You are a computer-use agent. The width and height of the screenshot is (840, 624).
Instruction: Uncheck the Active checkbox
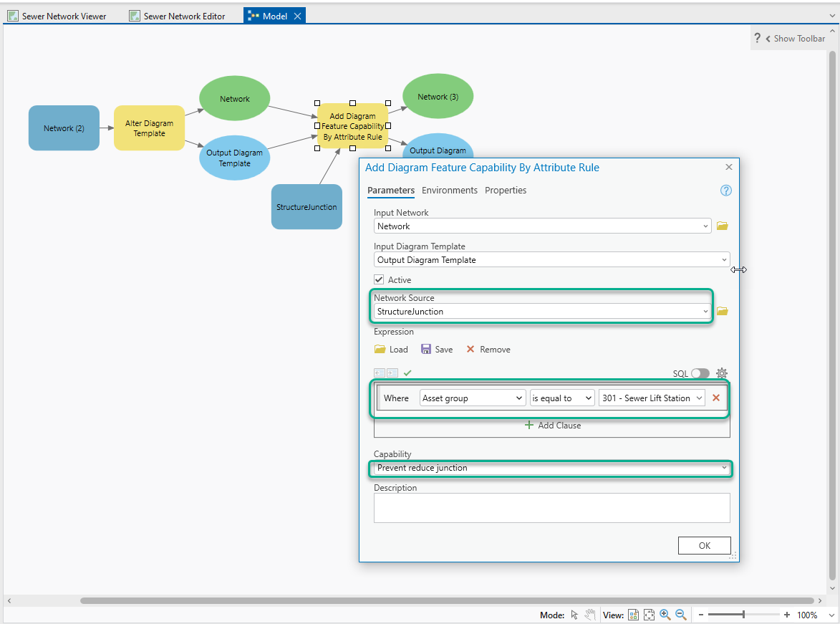(379, 279)
